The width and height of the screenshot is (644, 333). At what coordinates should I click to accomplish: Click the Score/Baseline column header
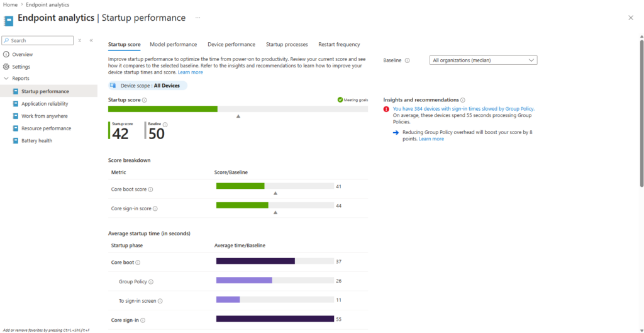pos(231,172)
